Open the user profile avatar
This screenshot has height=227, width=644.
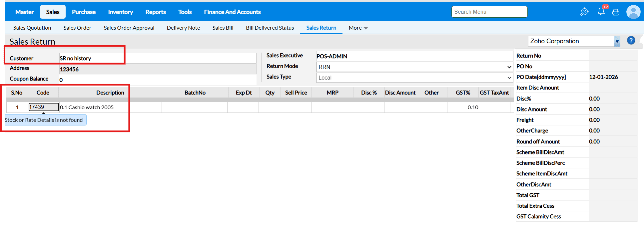tap(633, 12)
